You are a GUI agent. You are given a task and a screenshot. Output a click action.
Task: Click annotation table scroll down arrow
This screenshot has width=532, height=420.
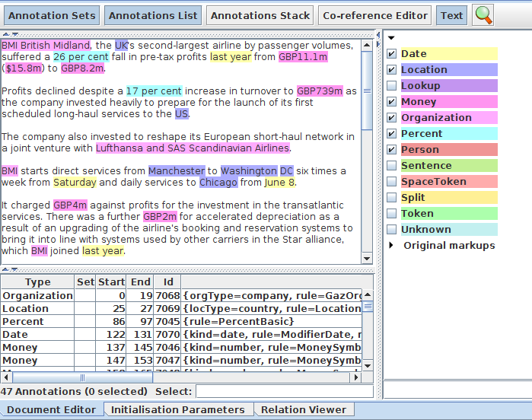pos(368,366)
